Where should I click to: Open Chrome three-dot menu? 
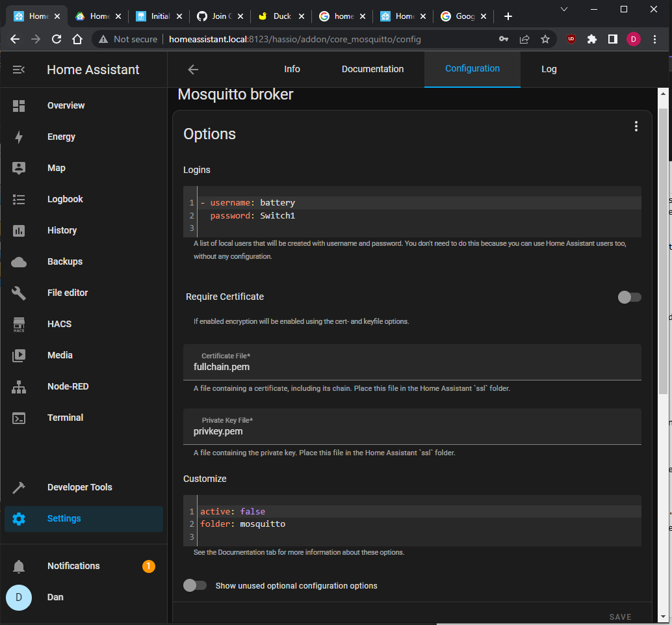(654, 40)
